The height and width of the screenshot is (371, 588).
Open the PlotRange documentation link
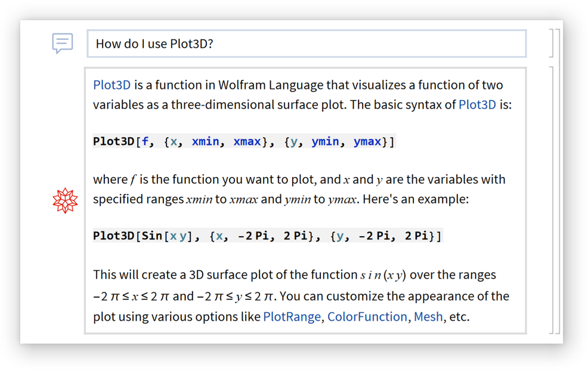pos(292,317)
